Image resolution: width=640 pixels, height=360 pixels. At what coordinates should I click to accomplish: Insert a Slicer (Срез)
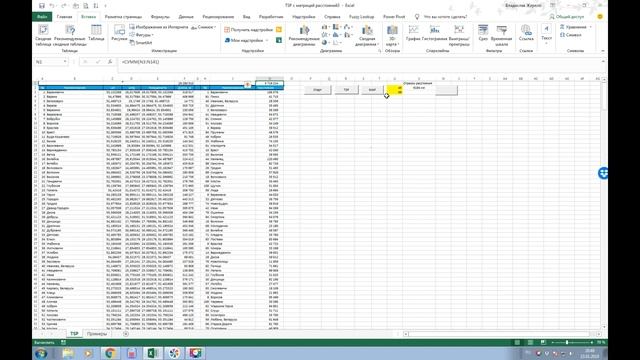(483, 33)
